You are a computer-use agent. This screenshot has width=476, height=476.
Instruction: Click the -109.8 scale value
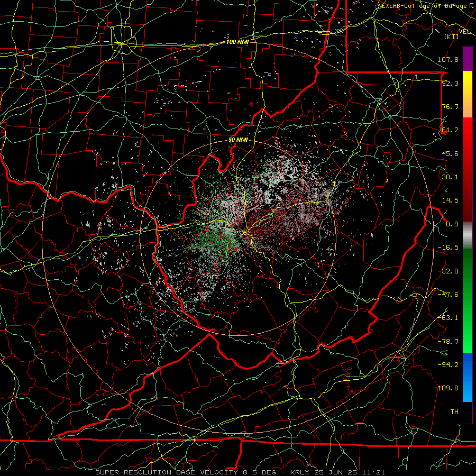point(446,388)
